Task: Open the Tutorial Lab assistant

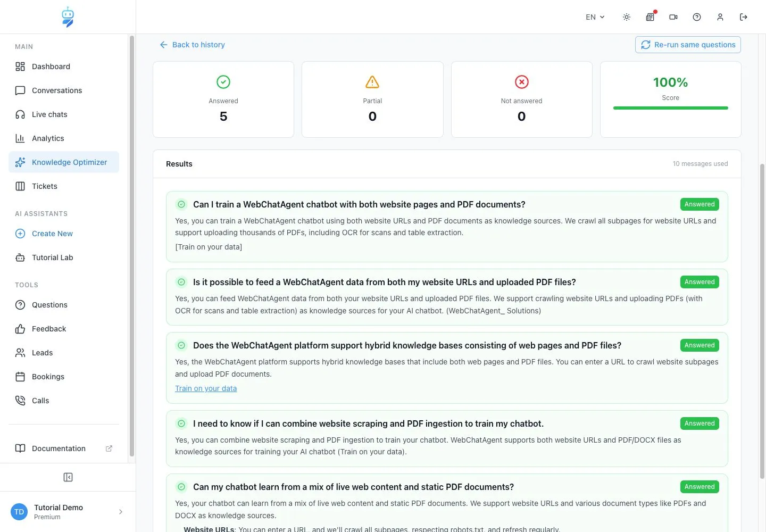Action: click(x=64, y=257)
